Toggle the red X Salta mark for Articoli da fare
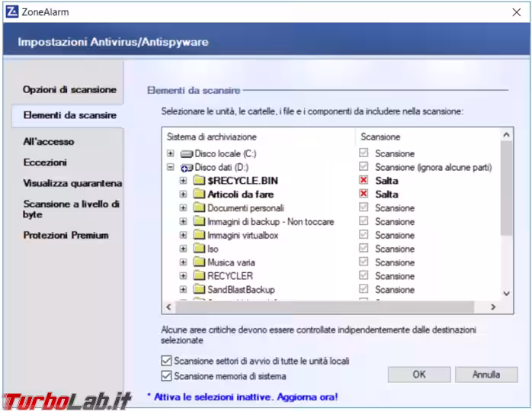532x412 pixels. (364, 194)
